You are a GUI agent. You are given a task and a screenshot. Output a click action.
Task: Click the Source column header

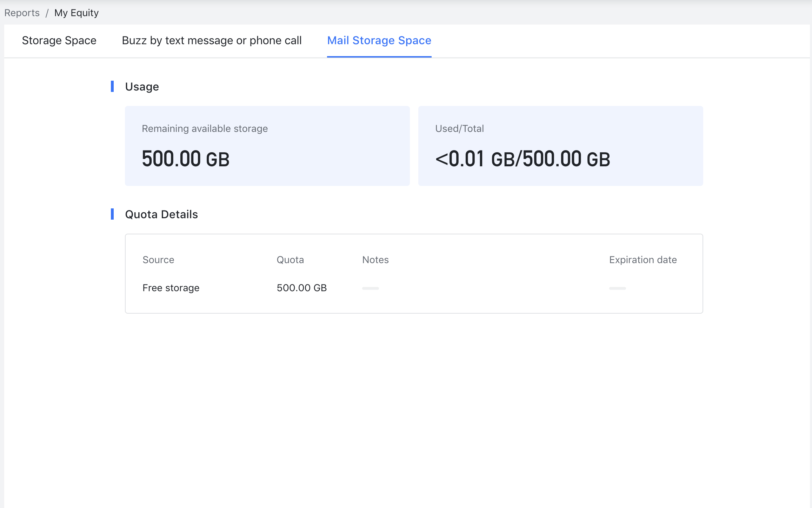[x=158, y=260]
